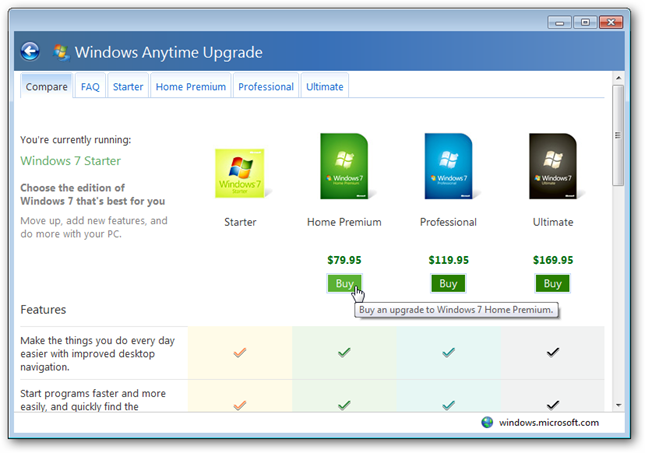Buy the Home Premium upgrade for $79.95
645x453 pixels.
344,283
